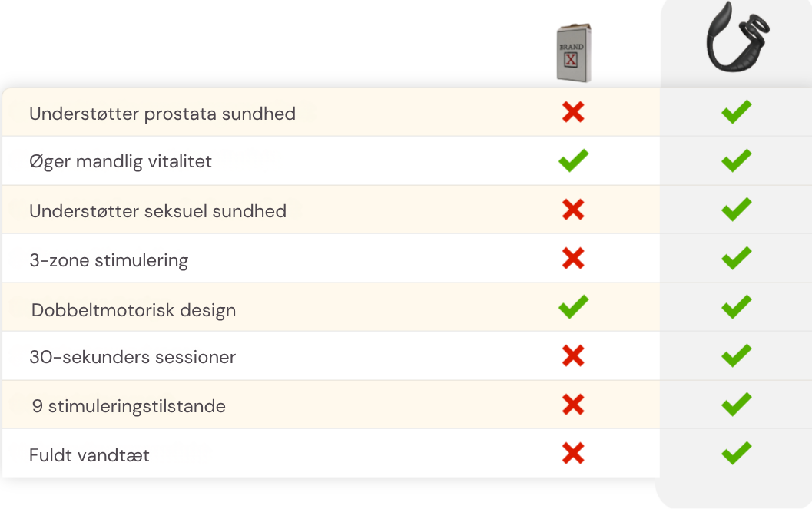Click the Fuldt vandtæt label
Viewport: 812px width, 509px height.
90,455
